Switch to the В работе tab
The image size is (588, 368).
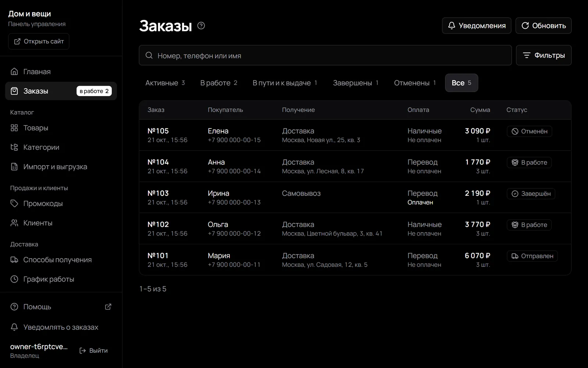[219, 83]
